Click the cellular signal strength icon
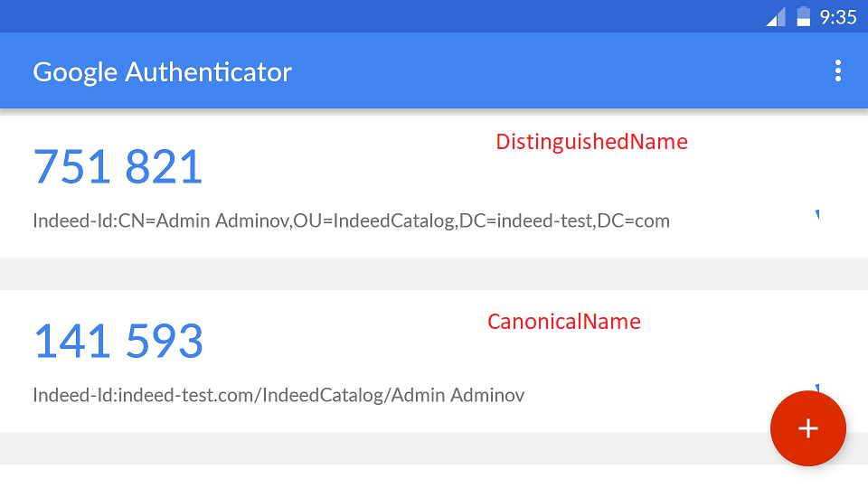This screenshot has height=488, width=868. tap(776, 17)
